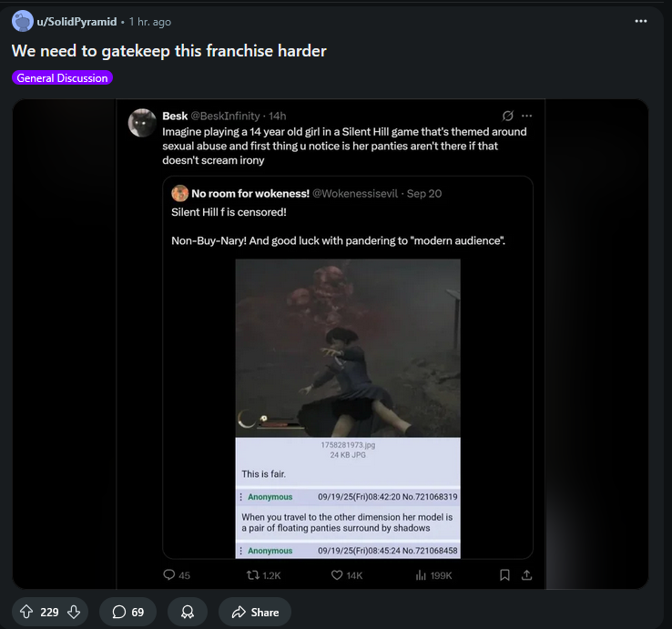Open post title about gatekeeping franchise
The width and height of the screenshot is (672, 629).
pyautogui.click(x=168, y=51)
